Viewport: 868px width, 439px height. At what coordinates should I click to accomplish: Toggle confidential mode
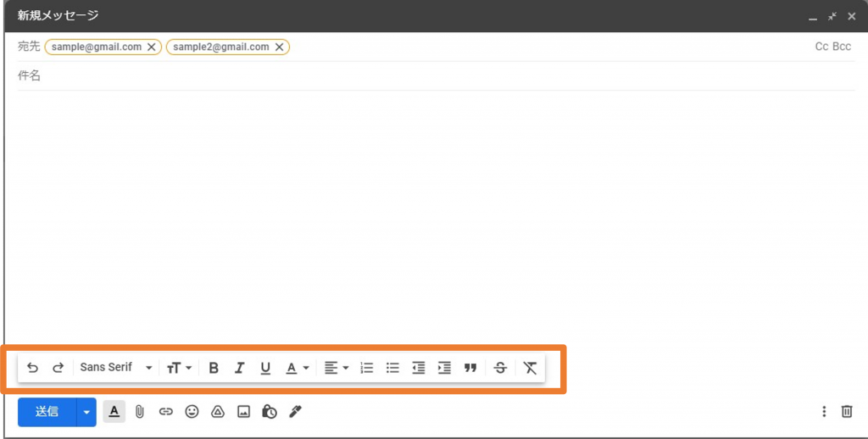270,411
